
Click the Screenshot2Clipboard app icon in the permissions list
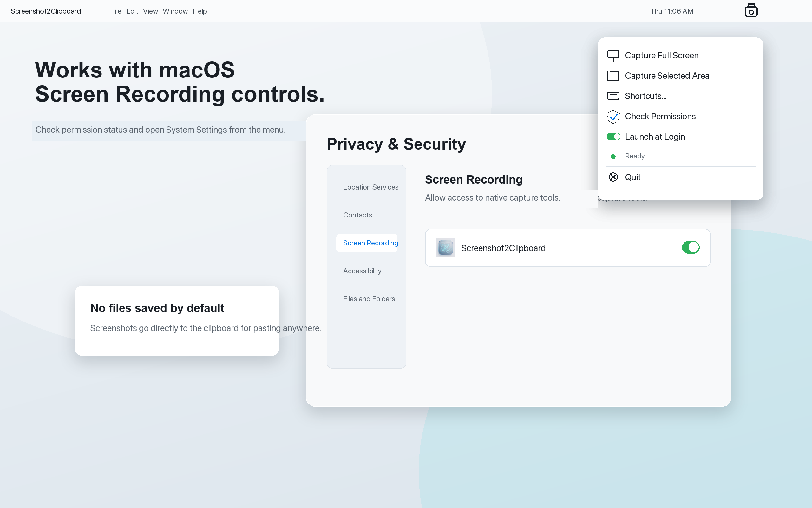[445, 248]
